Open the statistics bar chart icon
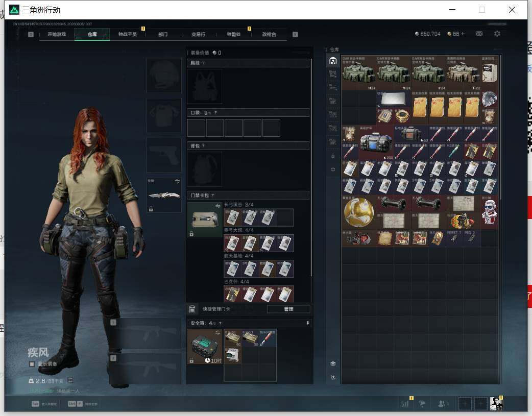Viewport: 532px width, 416px height. click(x=405, y=404)
